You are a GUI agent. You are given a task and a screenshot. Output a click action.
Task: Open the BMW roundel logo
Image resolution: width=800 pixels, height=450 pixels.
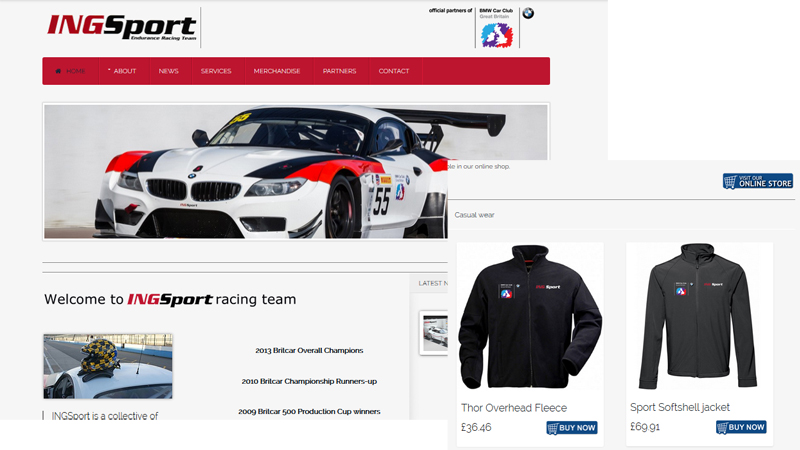click(x=528, y=13)
